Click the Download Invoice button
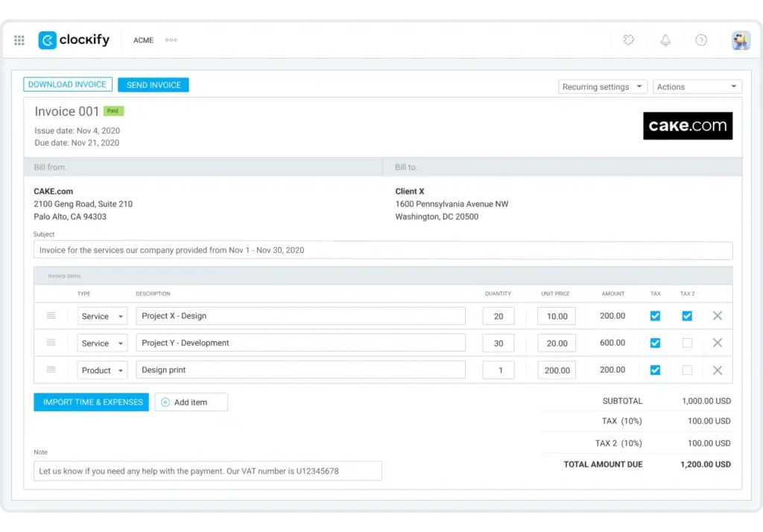The width and height of the screenshot is (763, 532). pos(68,84)
